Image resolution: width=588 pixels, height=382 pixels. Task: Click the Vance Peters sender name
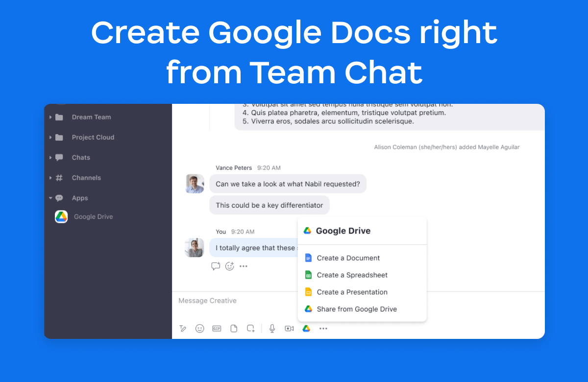pos(234,168)
